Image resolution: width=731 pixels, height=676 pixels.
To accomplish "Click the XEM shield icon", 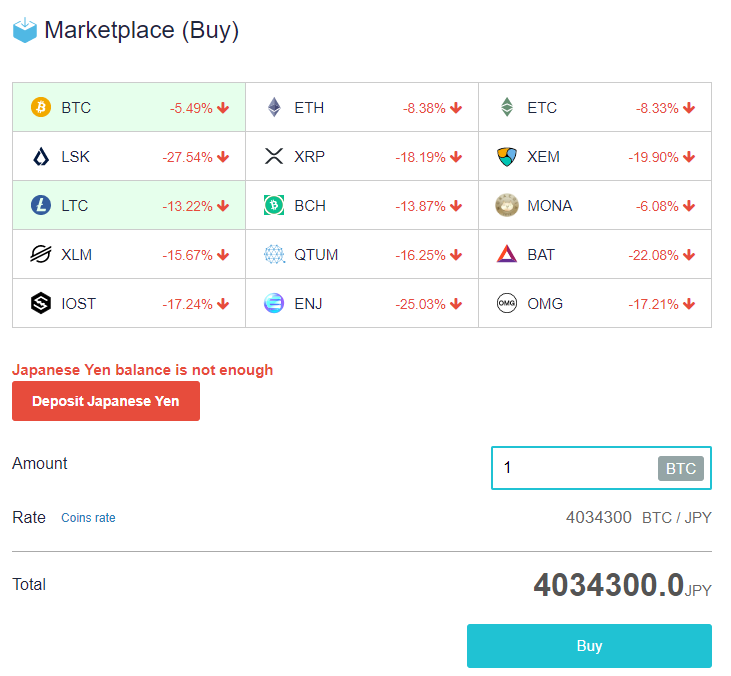I will click(507, 157).
